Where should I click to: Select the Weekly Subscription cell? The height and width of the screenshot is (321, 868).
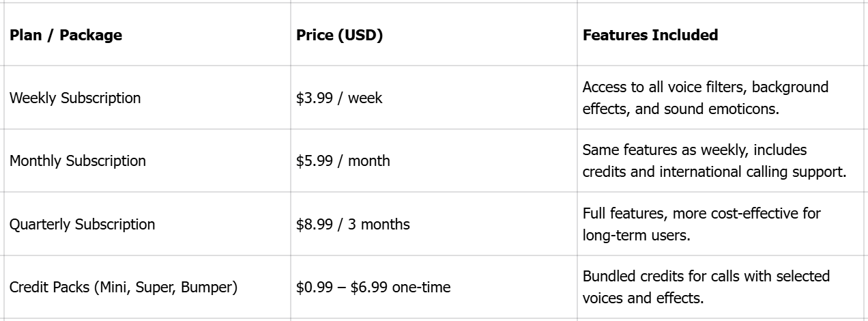[75, 98]
